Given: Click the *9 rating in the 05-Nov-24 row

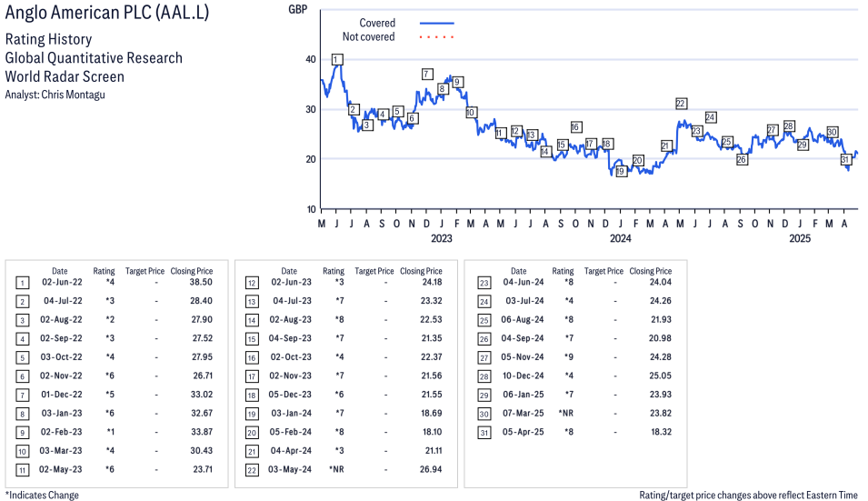Looking at the screenshot, I should click(569, 357).
